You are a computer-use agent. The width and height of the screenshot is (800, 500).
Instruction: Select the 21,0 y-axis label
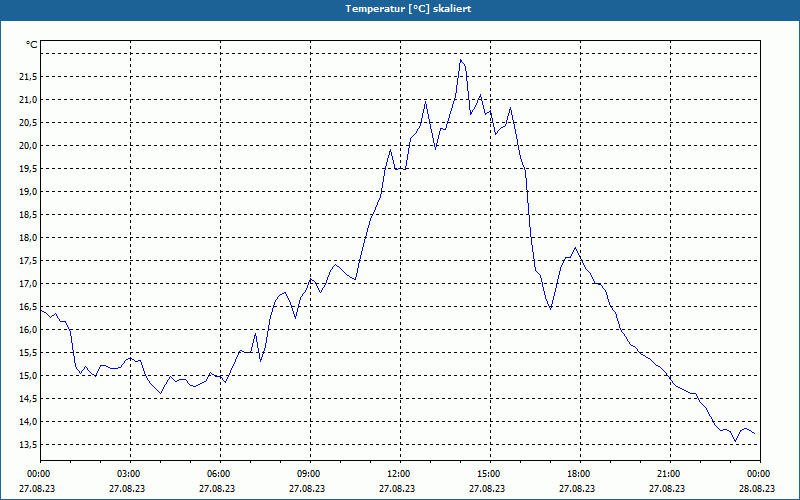coord(28,99)
